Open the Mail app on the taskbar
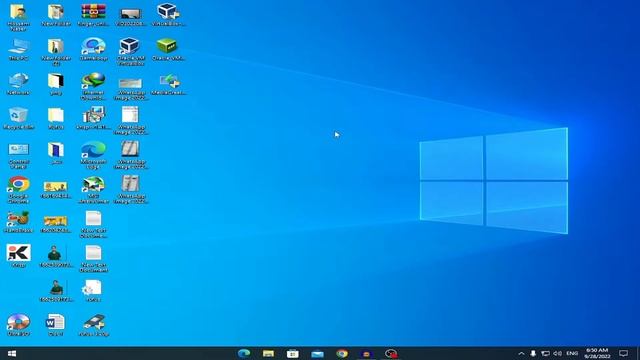The height and width of the screenshot is (360, 640). click(x=317, y=353)
